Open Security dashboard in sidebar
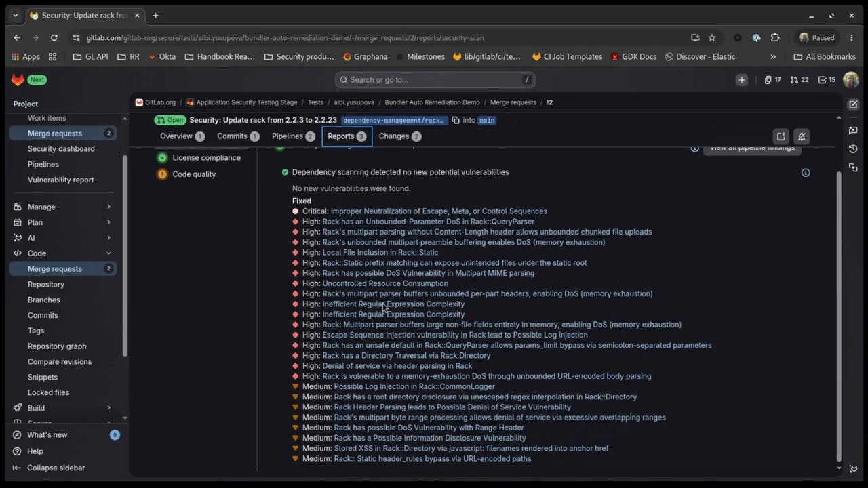 61,149
